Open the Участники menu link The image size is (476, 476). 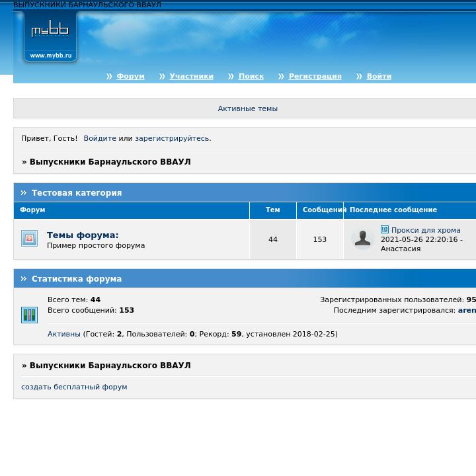pos(192,76)
